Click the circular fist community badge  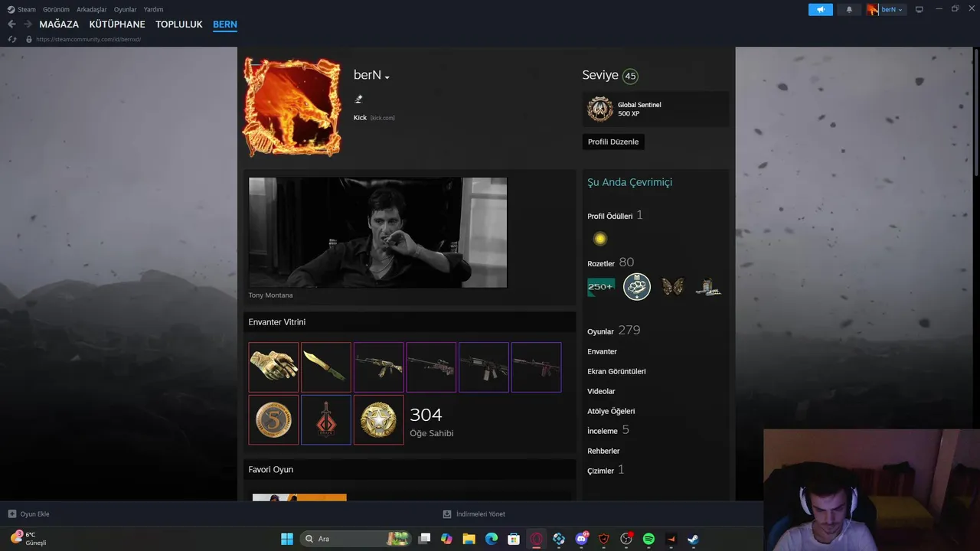637,287
